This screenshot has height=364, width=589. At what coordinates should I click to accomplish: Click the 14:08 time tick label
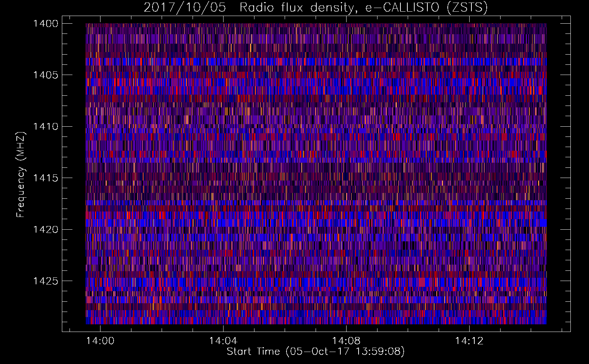pyautogui.click(x=346, y=341)
